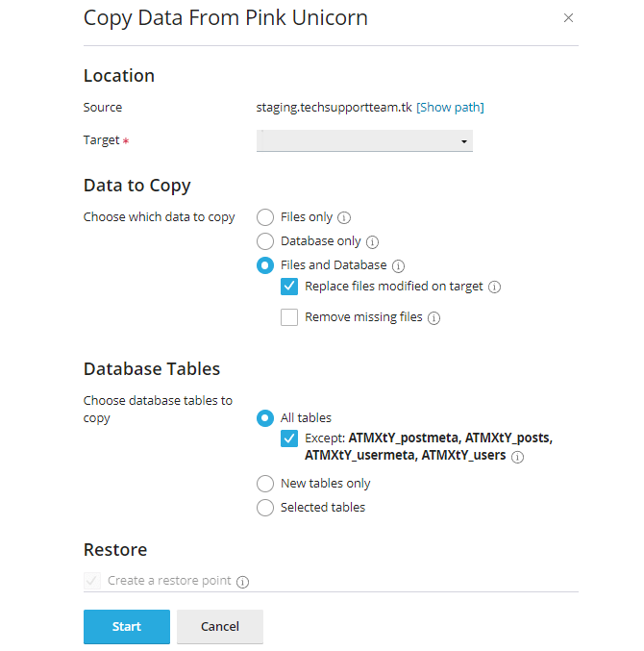Click the Show path link

coord(450,108)
